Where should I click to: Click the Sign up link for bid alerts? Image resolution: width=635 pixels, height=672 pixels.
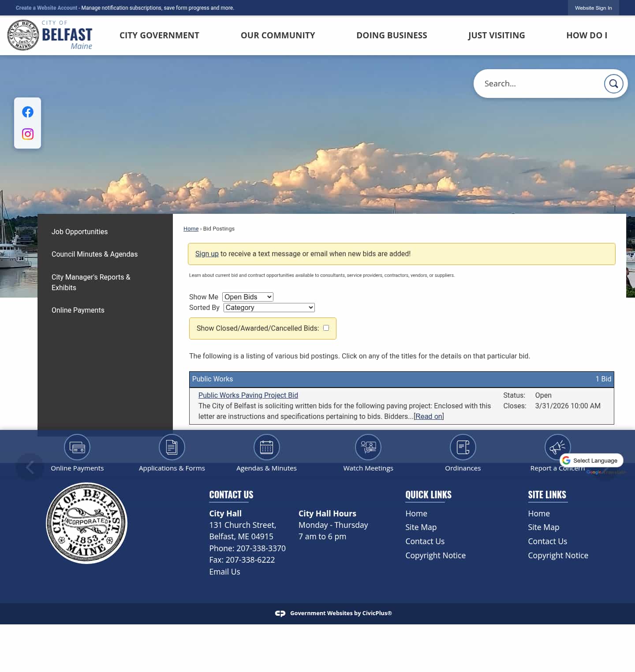point(207,254)
